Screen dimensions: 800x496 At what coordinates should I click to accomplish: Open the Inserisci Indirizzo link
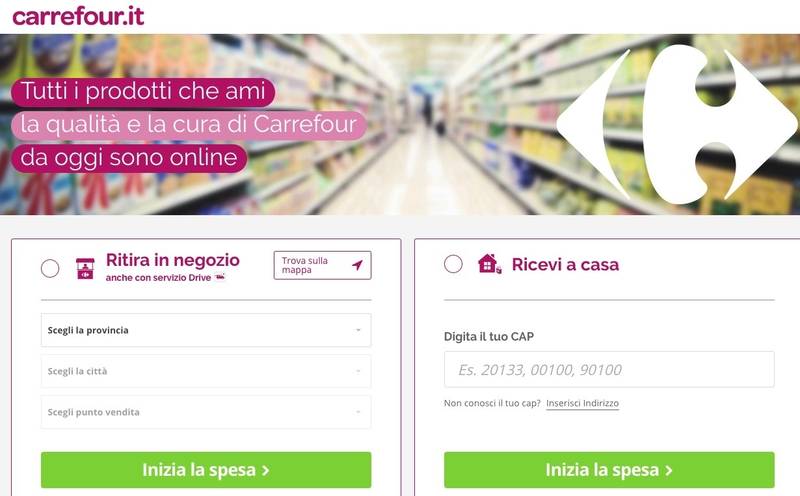[582, 403]
